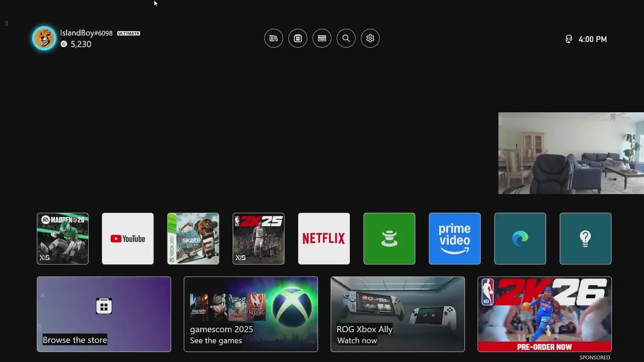
Task: Launch the Microsoft Edge tile
Action: pyautogui.click(x=520, y=238)
